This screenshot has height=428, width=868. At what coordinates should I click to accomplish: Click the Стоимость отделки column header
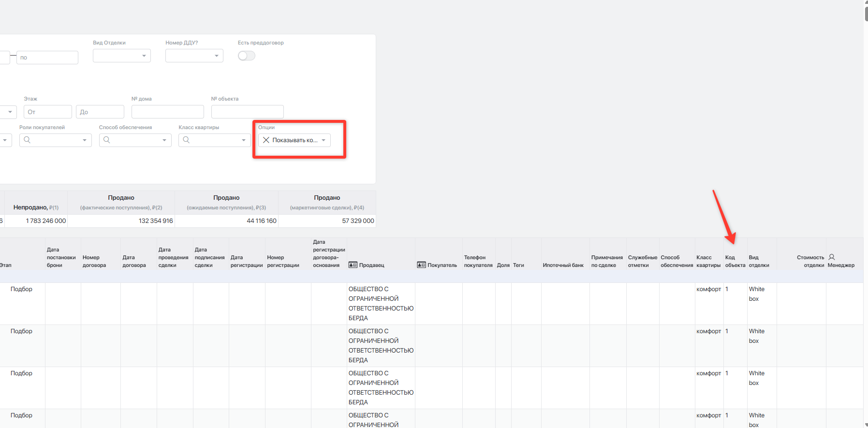(x=810, y=261)
